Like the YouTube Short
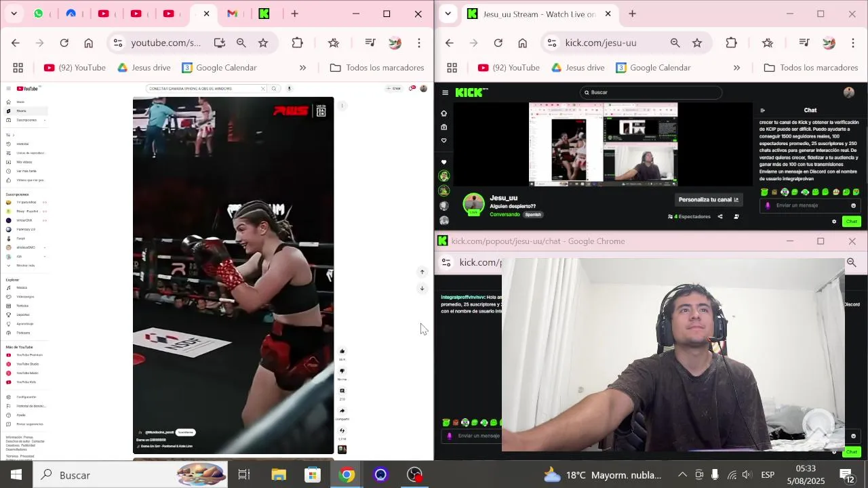Screen dimensions: 868x488 pos(342,351)
